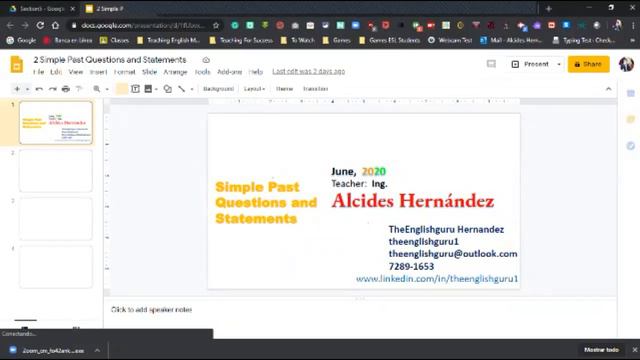Open the Slide menu

click(149, 72)
